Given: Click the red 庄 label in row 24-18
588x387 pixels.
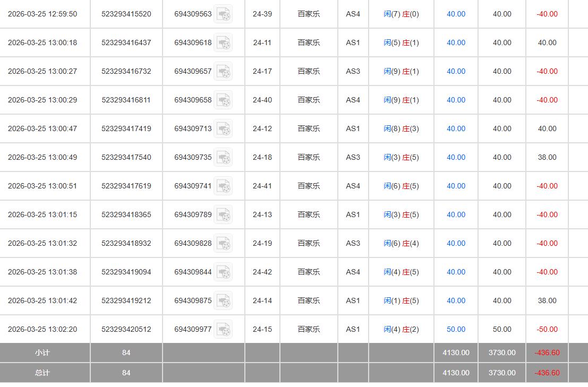Looking at the screenshot, I should pos(406,157).
